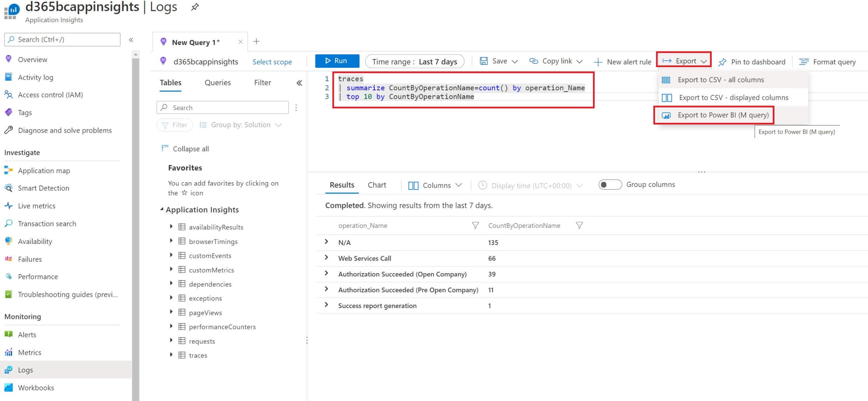868x401 pixels.
Task: Open the Tags page
Action: point(25,113)
